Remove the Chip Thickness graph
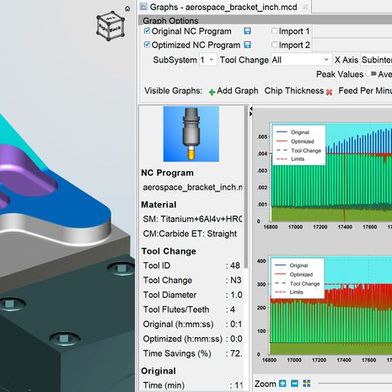This screenshot has height=392, width=392. click(329, 92)
